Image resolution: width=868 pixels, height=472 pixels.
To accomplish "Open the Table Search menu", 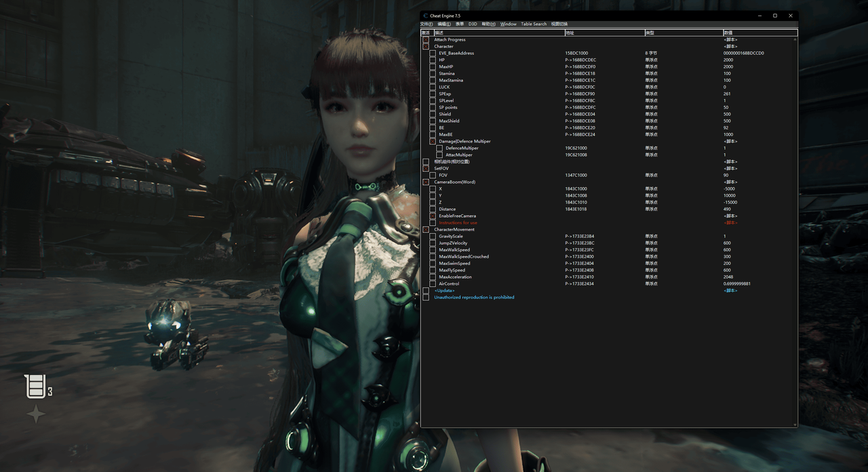I will point(534,24).
